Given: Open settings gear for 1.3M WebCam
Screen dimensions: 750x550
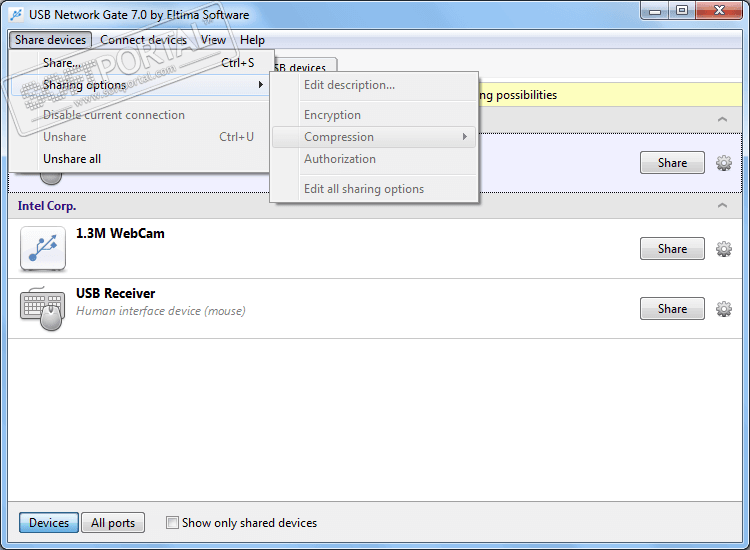Looking at the screenshot, I should [x=723, y=249].
